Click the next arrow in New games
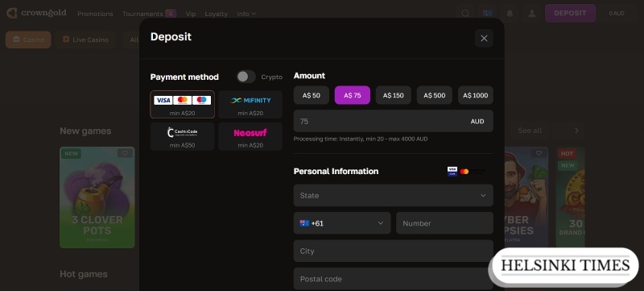 (x=576, y=131)
